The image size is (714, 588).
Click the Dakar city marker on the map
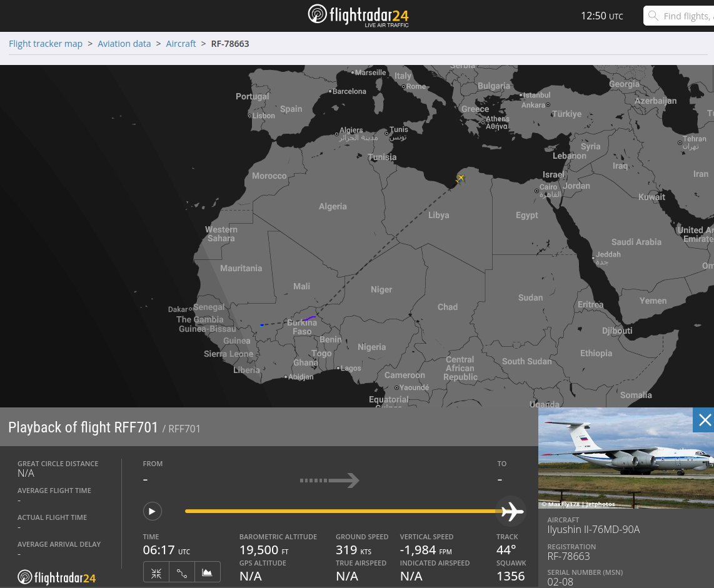click(190, 309)
